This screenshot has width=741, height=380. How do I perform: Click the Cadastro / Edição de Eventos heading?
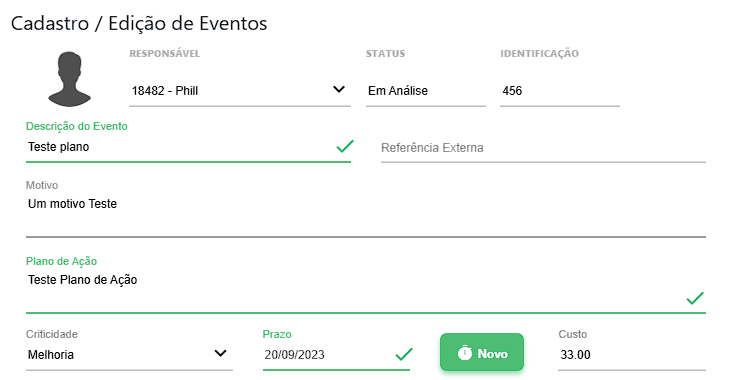coord(139,24)
